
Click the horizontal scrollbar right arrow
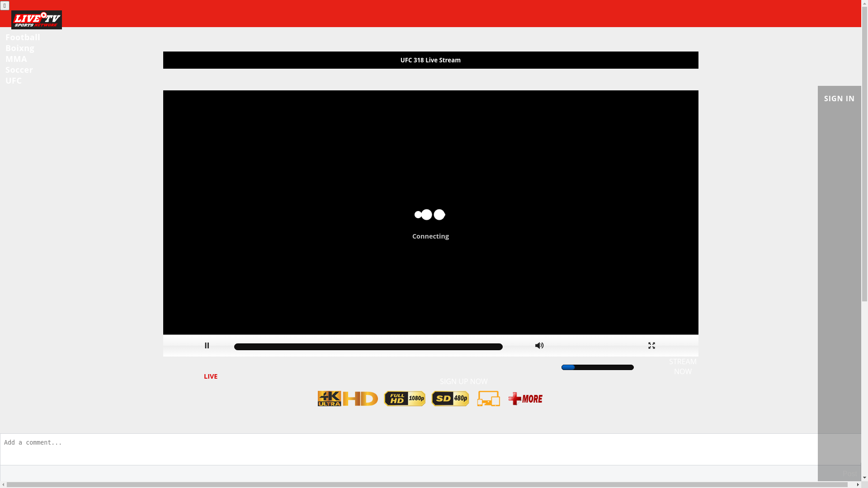(858, 485)
